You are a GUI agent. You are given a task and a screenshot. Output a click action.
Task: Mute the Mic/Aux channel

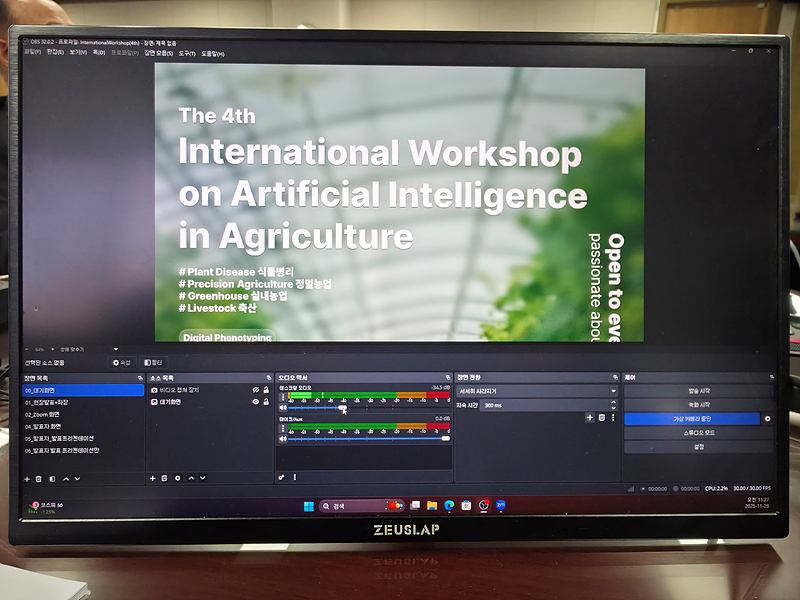pos(283,439)
